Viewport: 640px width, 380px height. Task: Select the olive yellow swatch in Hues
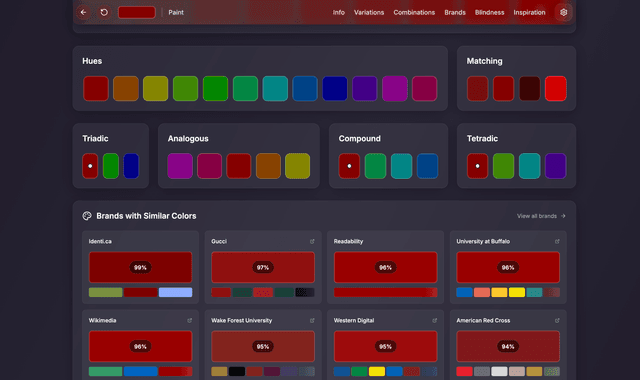point(156,88)
